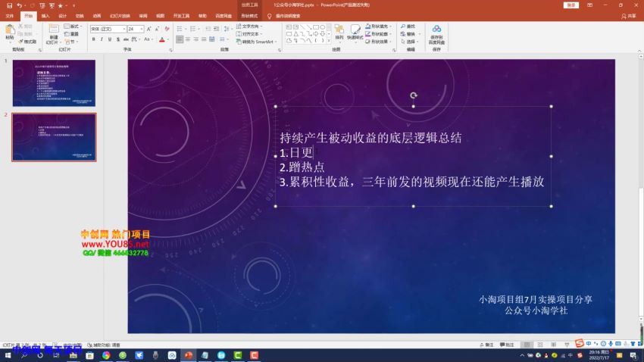Click the rotation handle above the text box
The width and height of the screenshot is (644, 362).
tap(413, 95)
